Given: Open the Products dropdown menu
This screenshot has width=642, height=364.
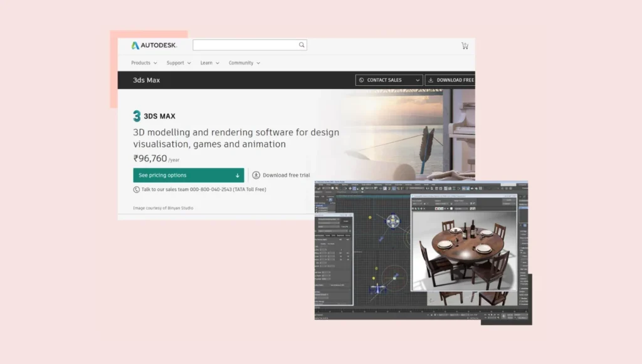Looking at the screenshot, I should point(142,63).
